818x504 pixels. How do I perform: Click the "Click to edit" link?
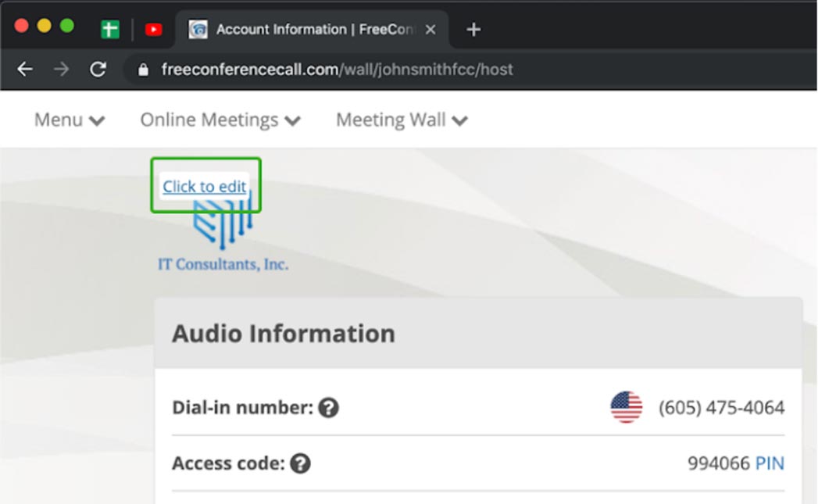coord(205,187)
